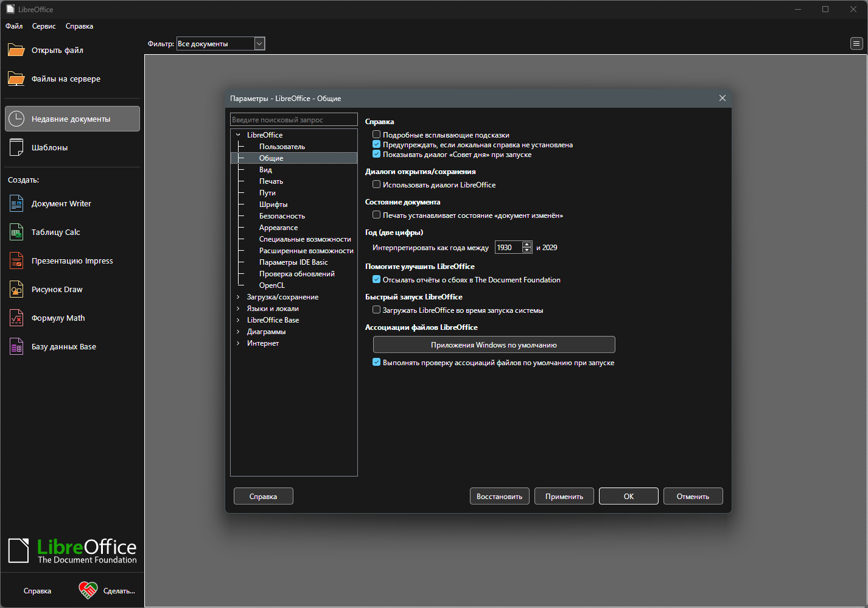The height and width of the screenshot is (608, 868).
Task: Expand the LibreOffice Base tree node
Action: coord(238,320)
